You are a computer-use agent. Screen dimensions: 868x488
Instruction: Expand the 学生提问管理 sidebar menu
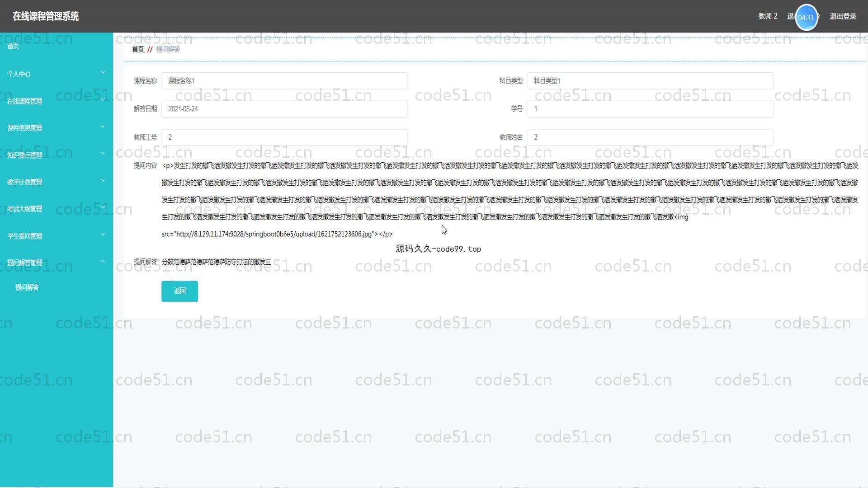57,236
